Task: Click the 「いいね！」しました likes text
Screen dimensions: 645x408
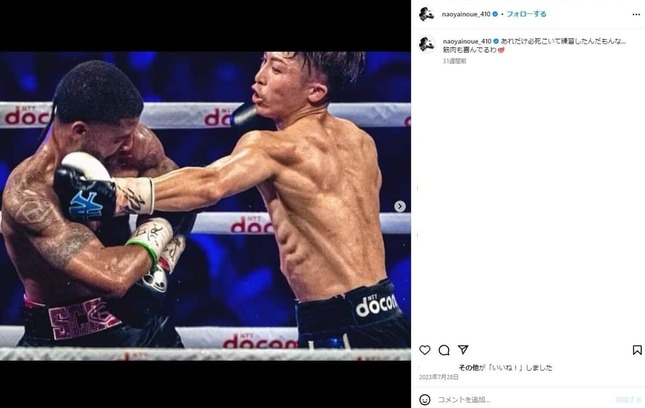Action: [x=520, y=368]
